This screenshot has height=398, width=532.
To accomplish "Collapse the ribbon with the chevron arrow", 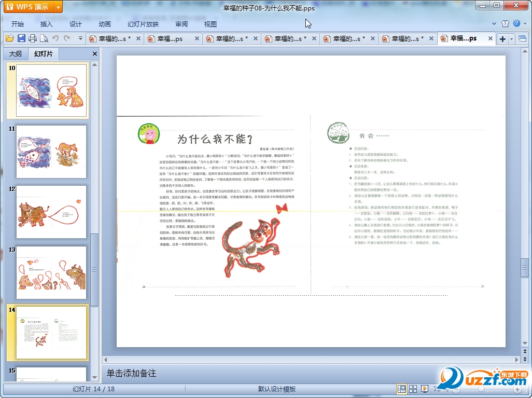I will click(494, 24).
